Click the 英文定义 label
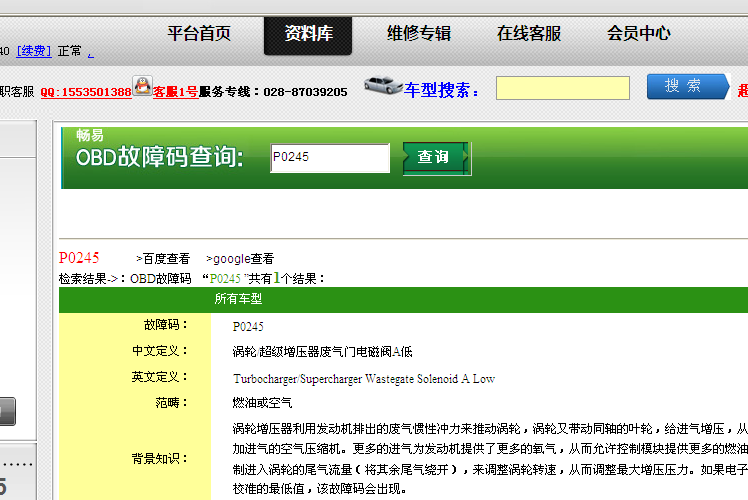 pos(160,377)
